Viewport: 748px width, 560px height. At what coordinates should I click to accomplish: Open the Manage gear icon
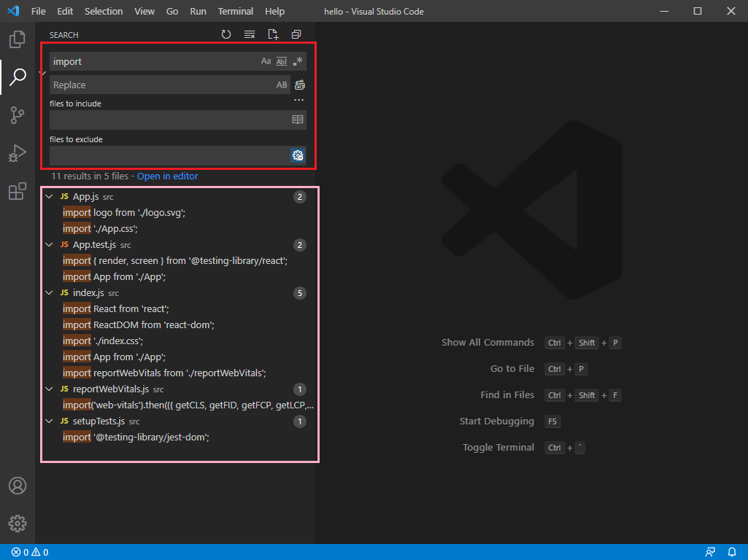point(18,524)
